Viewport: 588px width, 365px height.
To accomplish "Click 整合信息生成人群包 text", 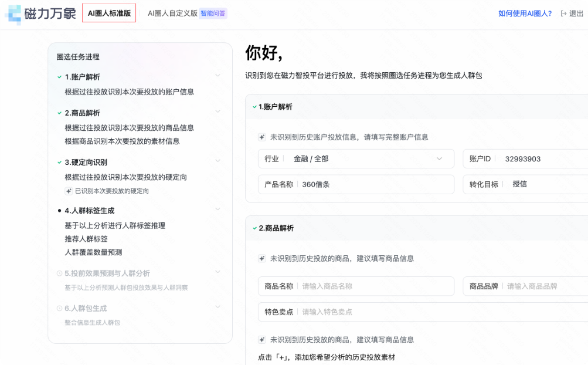I will tap(92, 323).
